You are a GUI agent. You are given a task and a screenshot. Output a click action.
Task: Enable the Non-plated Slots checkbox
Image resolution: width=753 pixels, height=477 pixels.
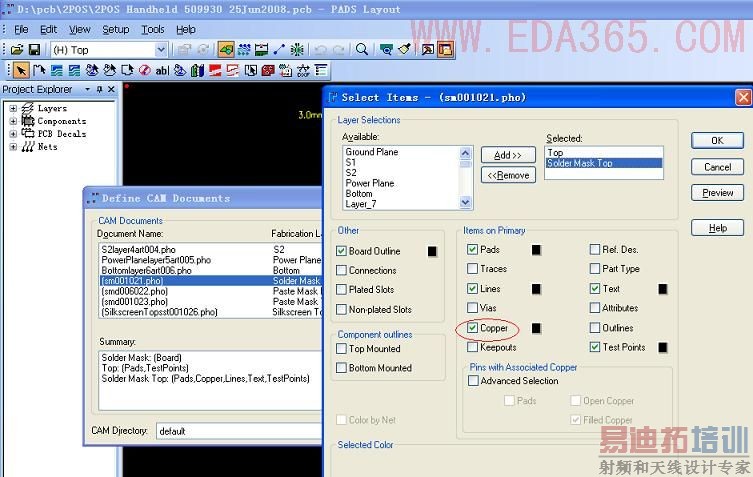pyautogui.click(x=341, y=309)
